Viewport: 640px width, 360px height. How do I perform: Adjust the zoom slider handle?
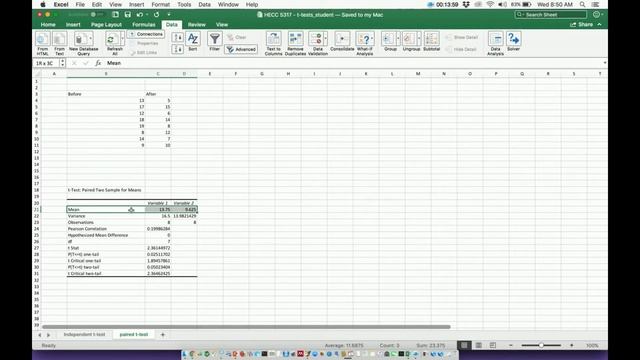tap(541, 345)
